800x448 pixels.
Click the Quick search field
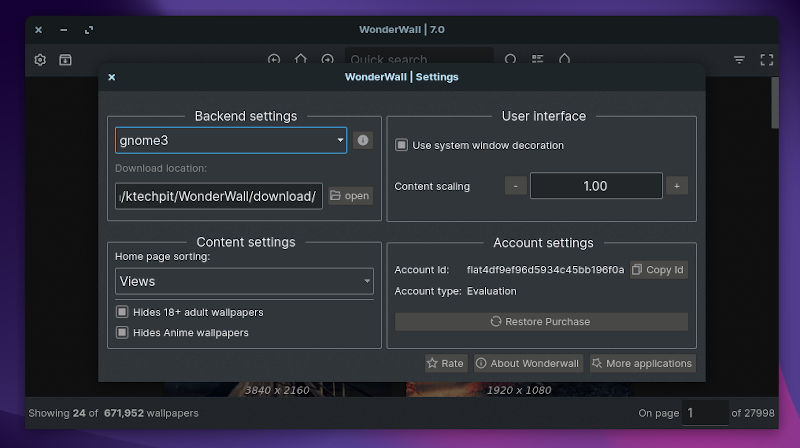(419, 56)
